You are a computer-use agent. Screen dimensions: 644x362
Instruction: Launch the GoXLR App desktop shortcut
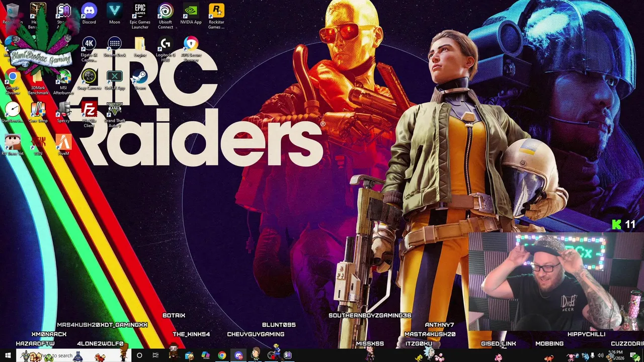tap(115, 79)
